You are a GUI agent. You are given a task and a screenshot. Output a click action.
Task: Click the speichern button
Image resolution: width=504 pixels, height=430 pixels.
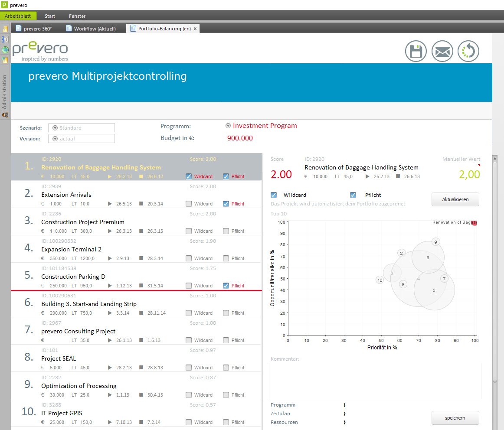[x=455, y=418]
